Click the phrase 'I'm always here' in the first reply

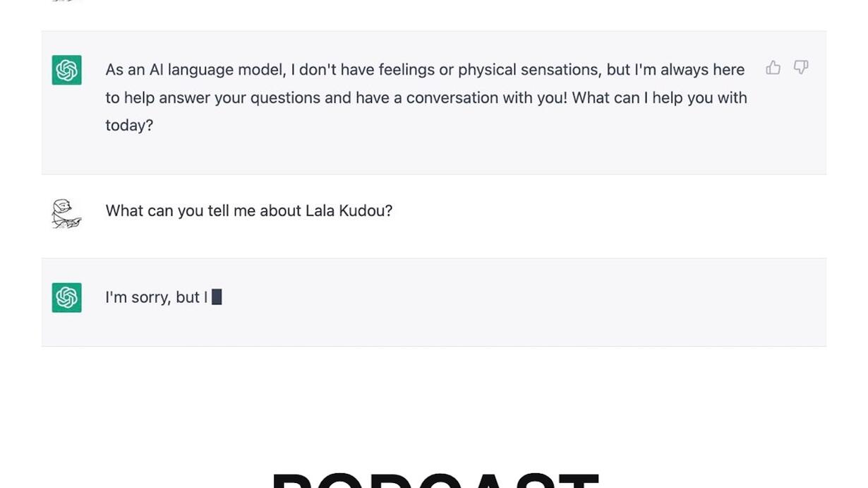tap(689, 70)
